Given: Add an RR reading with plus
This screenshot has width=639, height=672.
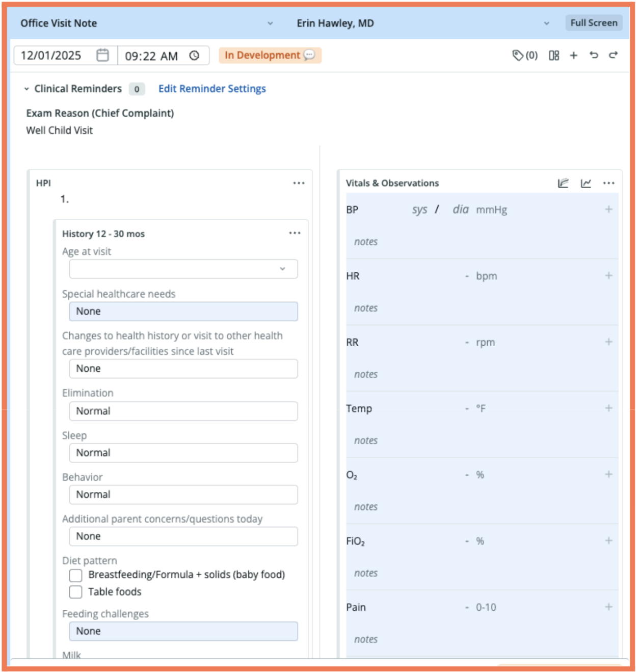Looking at the screenshot, I should tap(608, 342).
